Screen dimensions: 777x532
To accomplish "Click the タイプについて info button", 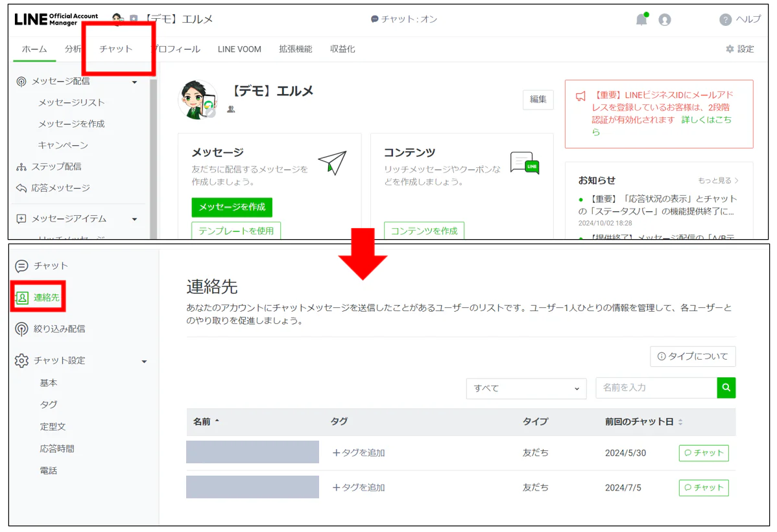I will (x=693, y=356).
